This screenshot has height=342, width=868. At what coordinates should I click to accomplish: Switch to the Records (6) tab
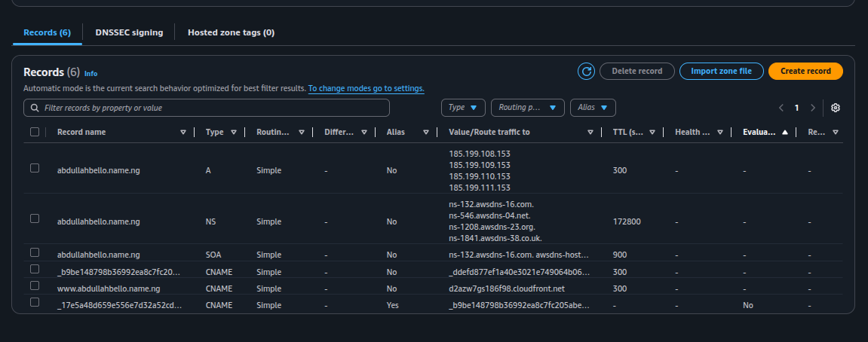(47, 32)
